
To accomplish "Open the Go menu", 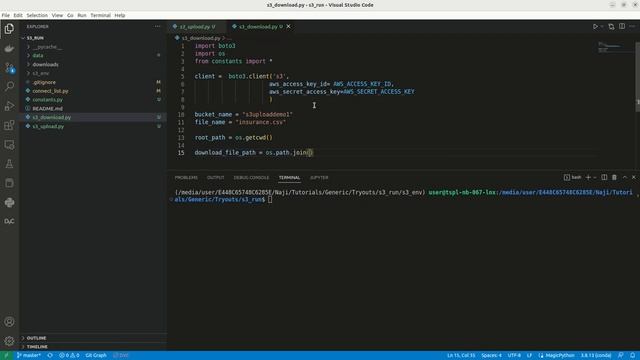I will point(70,15).
